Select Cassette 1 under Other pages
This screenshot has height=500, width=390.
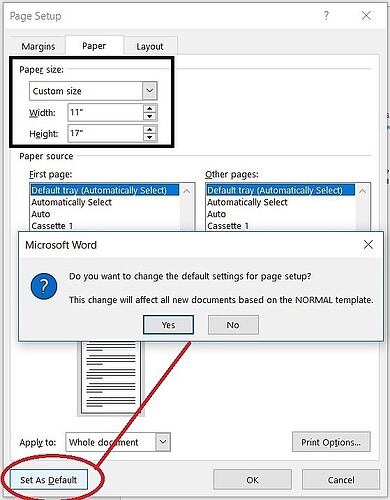pyautogui.click(x=228, y=226)
